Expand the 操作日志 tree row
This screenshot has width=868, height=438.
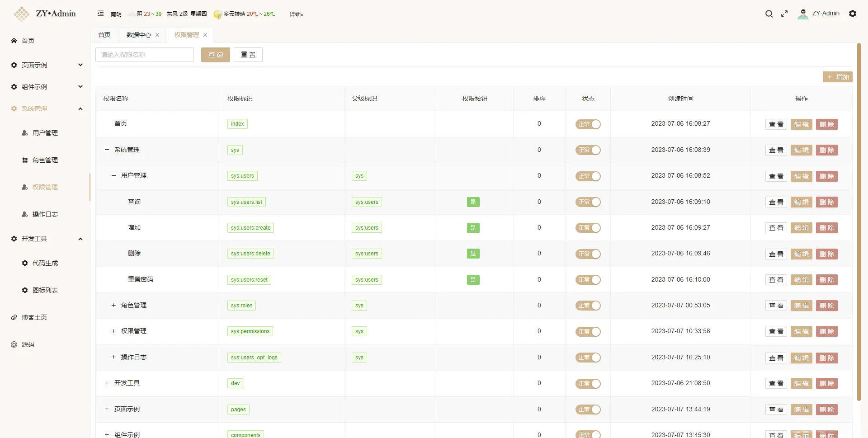click(x=113, y=357)
